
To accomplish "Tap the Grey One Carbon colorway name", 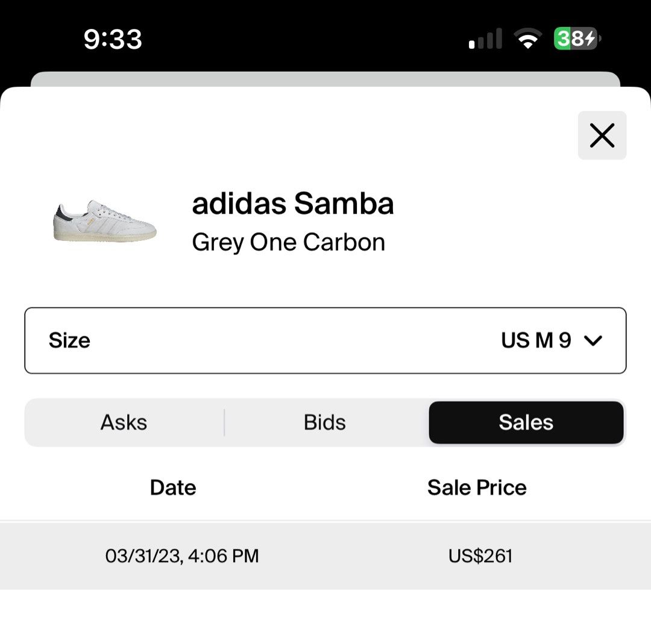I will tap(289, 242).
